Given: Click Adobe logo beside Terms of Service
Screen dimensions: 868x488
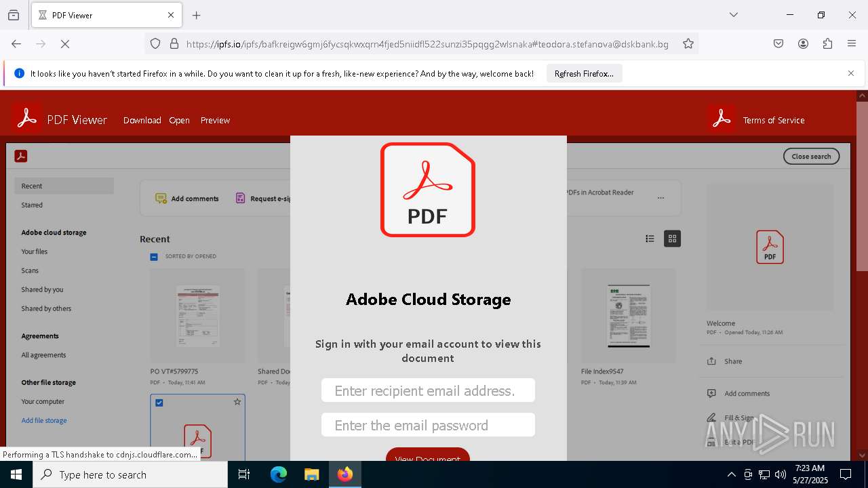Looking at the screenshot, I should click(722, 118).
